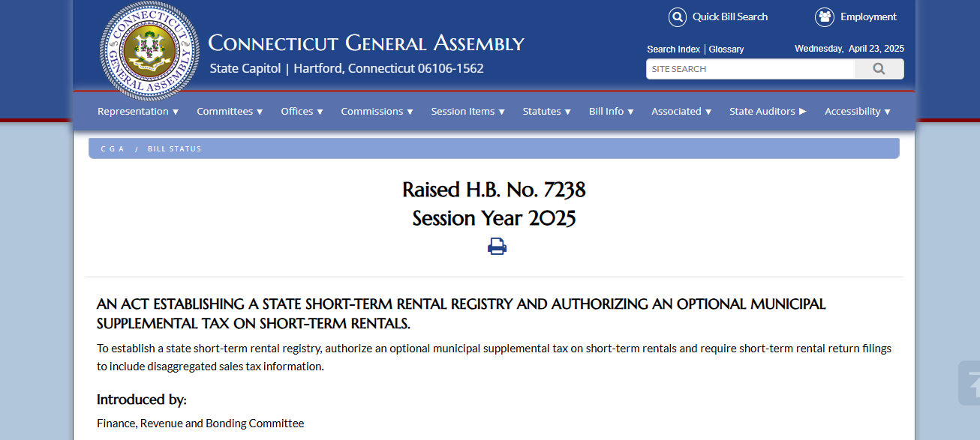Submit site search with magnifier button
Image resolution: width=980 pixels, height=440 pixels.
(879, 69)
